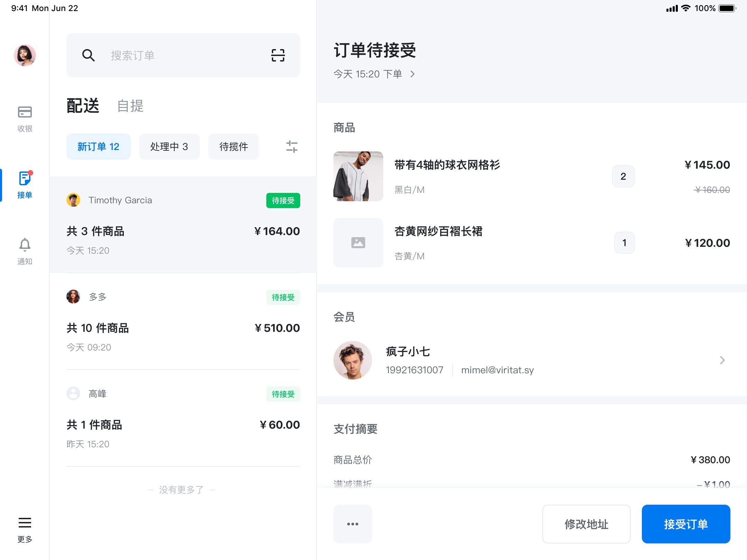Click the 接受订单 button
Viewport: 747px width, 560px height.
(x=686, y=524)
